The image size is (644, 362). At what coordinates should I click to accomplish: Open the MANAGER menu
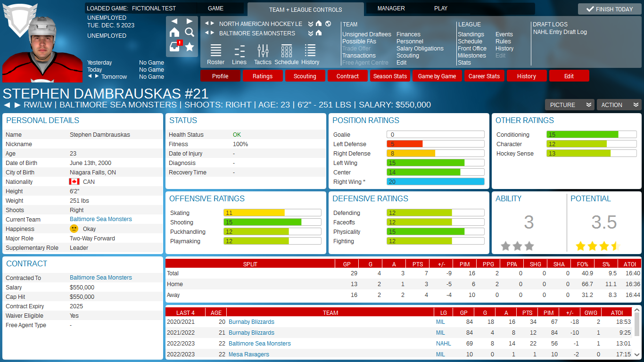point(391,8)
